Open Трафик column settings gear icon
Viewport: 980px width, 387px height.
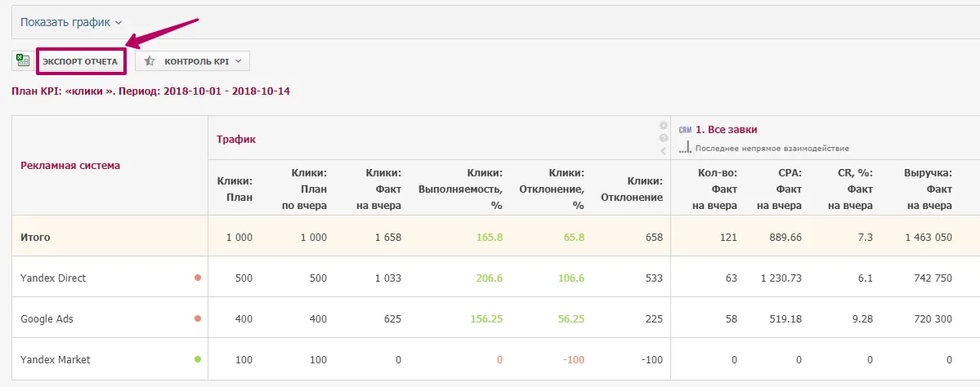(x=663, y=126)
